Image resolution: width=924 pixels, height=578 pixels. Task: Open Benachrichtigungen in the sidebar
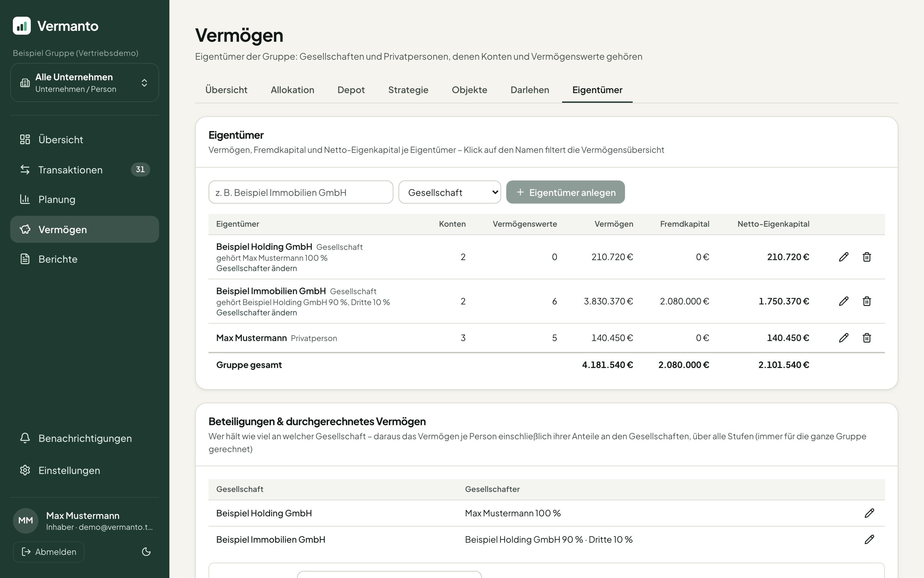(x=84, y=438)
